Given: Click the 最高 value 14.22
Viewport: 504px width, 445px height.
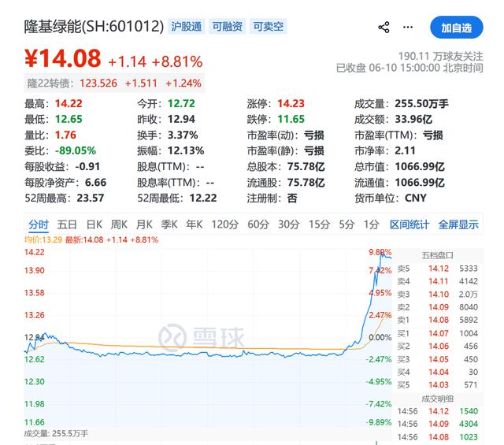Looking at the screenshot, I should coord(69,103).
